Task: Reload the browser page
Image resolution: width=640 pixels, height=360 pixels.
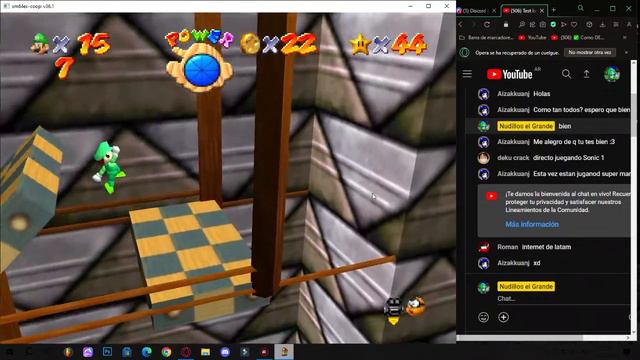Action: tap(487, 24)
